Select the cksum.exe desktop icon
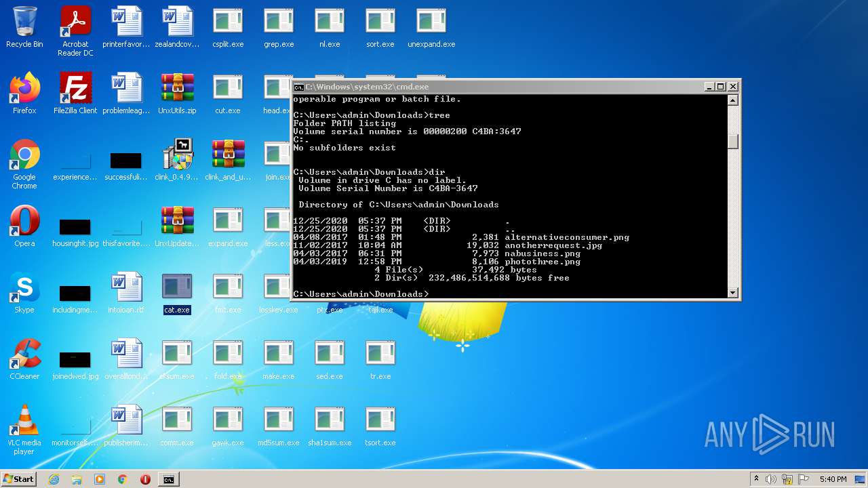Viewport: 868px width, 488px height. pos(177,359)
